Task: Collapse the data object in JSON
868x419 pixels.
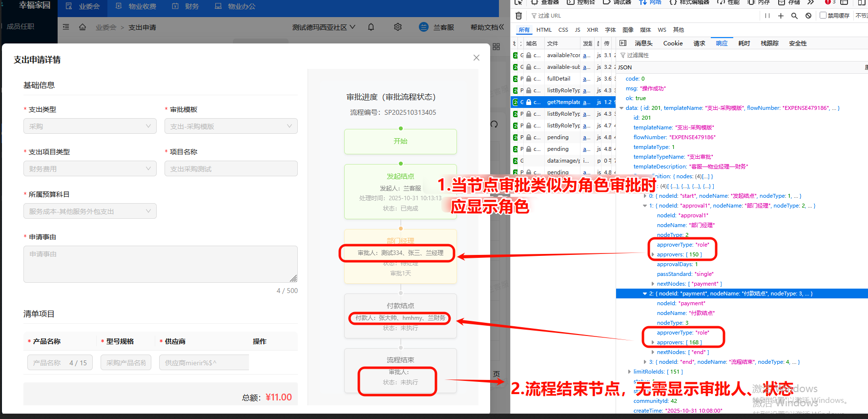Action: pos(621,108)
